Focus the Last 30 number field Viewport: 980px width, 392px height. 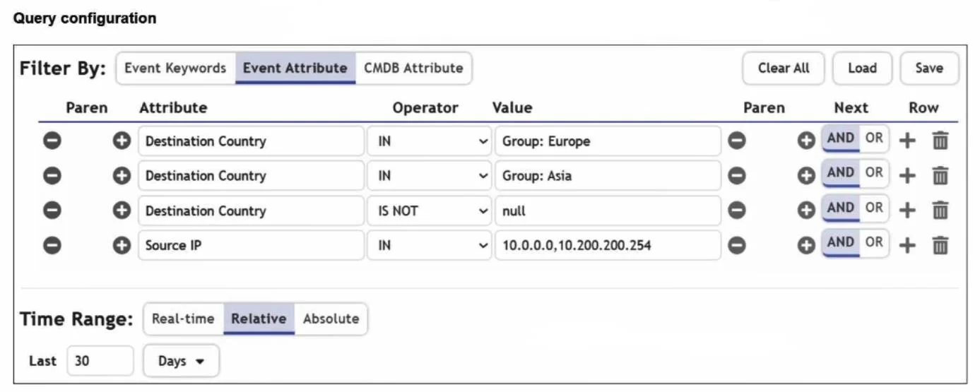click(x=100, y=361)
